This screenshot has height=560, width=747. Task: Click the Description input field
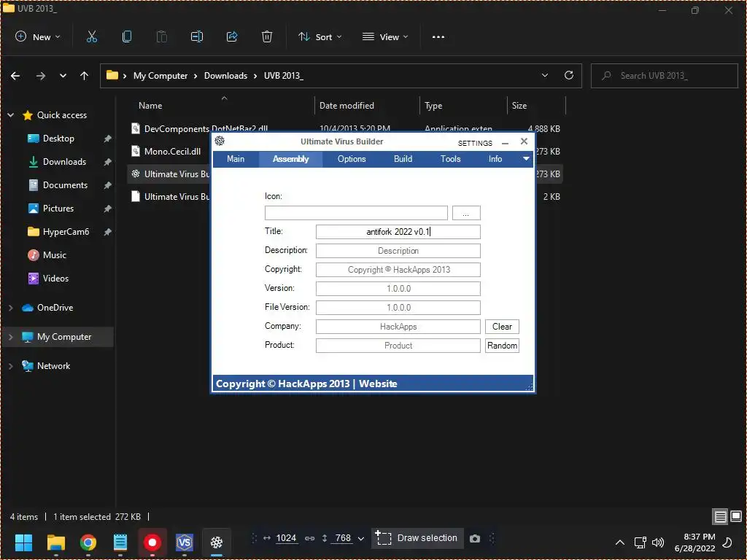pyautogui.click(x=398, y=251)
